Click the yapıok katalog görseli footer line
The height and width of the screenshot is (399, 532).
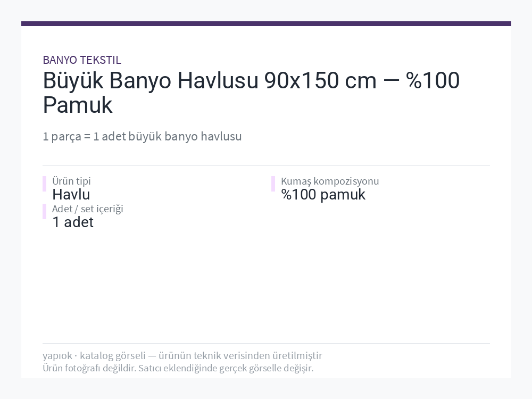pyautogui.click(x=182, y=355)
